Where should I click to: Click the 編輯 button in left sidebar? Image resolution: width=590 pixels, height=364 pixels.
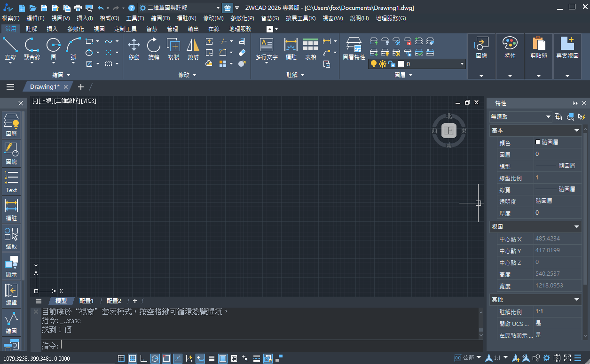click(x=11, y=294)
